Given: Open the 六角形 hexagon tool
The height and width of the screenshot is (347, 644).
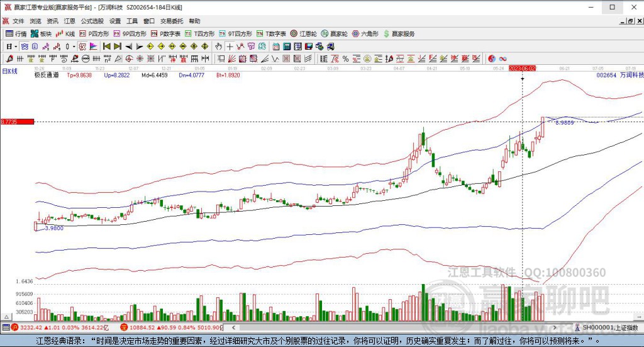Looking at the screenshot, I should [365, 34].
